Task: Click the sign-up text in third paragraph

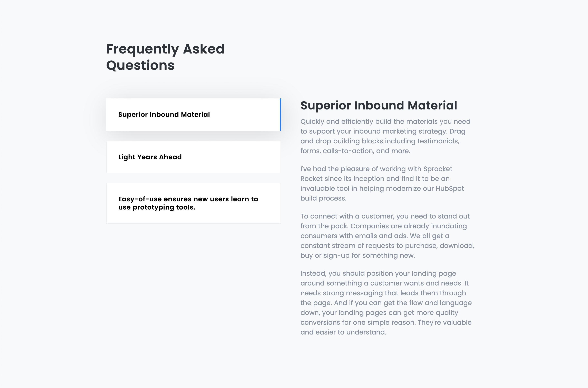Action: click(340, 256)
